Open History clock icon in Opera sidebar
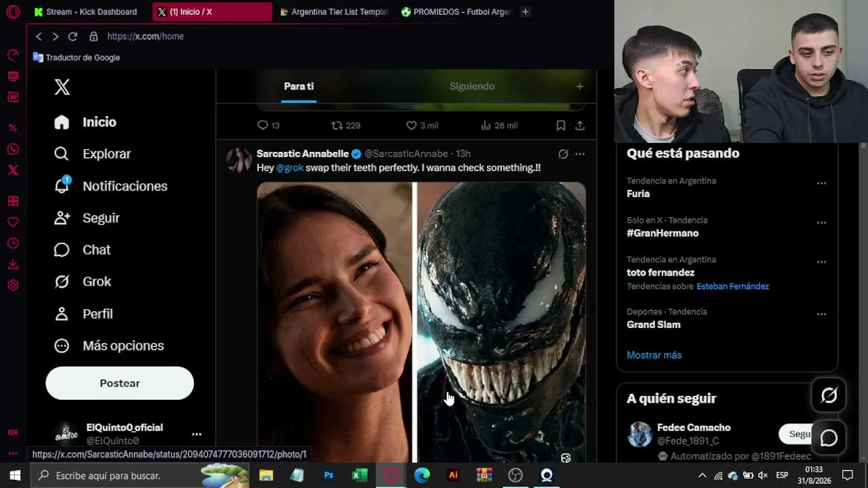The width and height of the screenshot is (868, 488). point(13,243)
